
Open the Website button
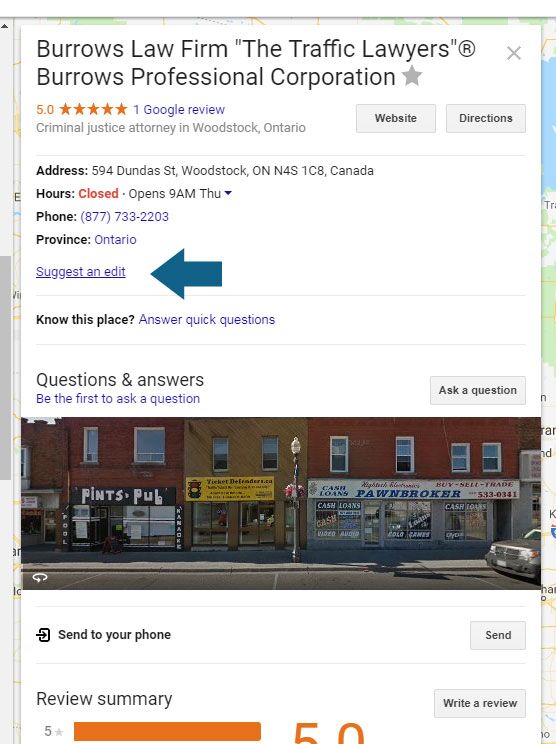pyautogui.click(x=396, y=118)
